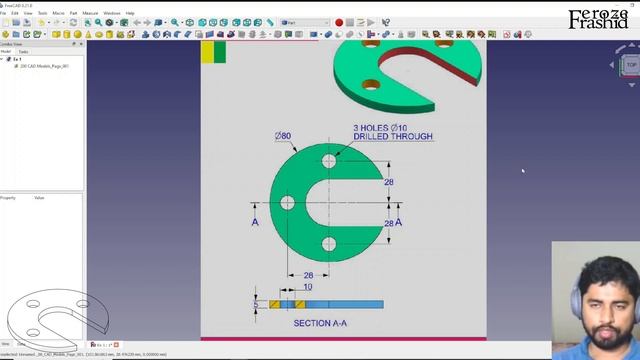Open the Compound tools dropdown arrow
This screenshot has height=360, width=640.
coord(321,35)
